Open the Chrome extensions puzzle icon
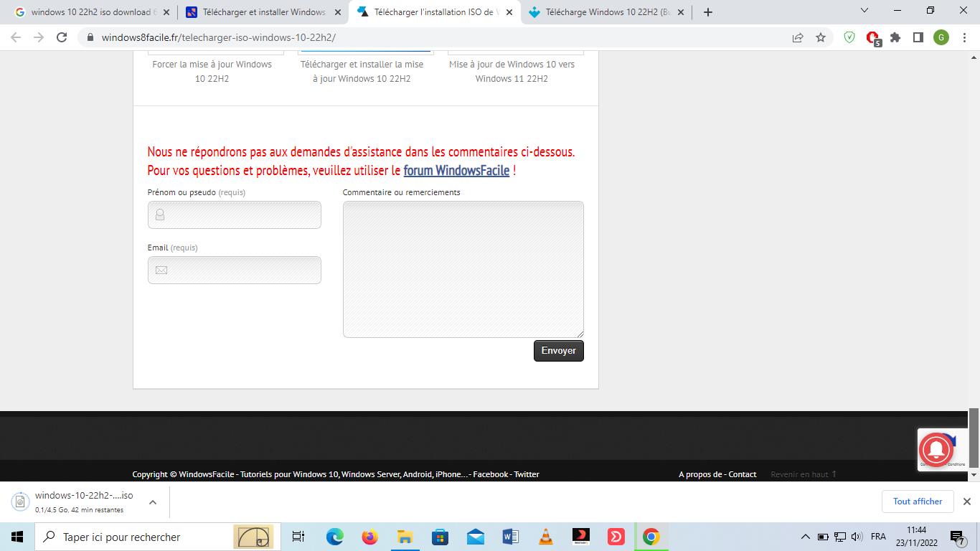Image resolution: width=980 pixels, height=551 pixels. [895, 37]
